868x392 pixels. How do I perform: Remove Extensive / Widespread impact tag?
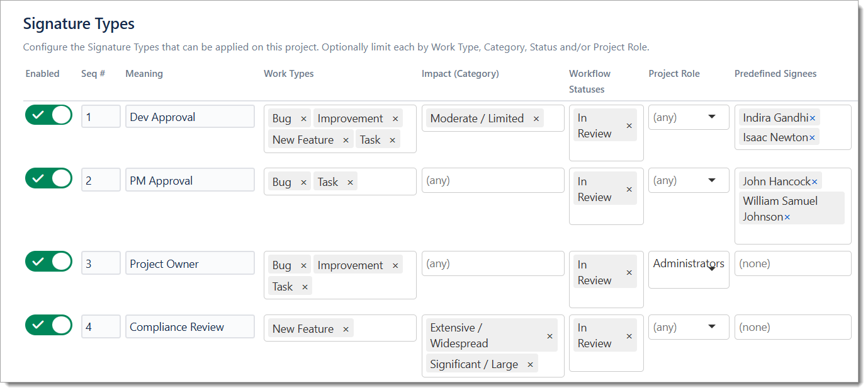[550, 337]
